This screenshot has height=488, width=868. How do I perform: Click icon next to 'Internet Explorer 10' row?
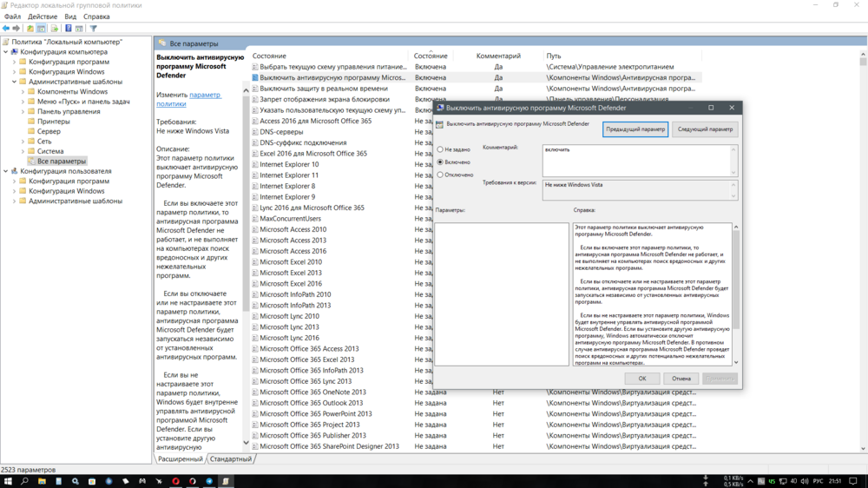coord(255,164)
